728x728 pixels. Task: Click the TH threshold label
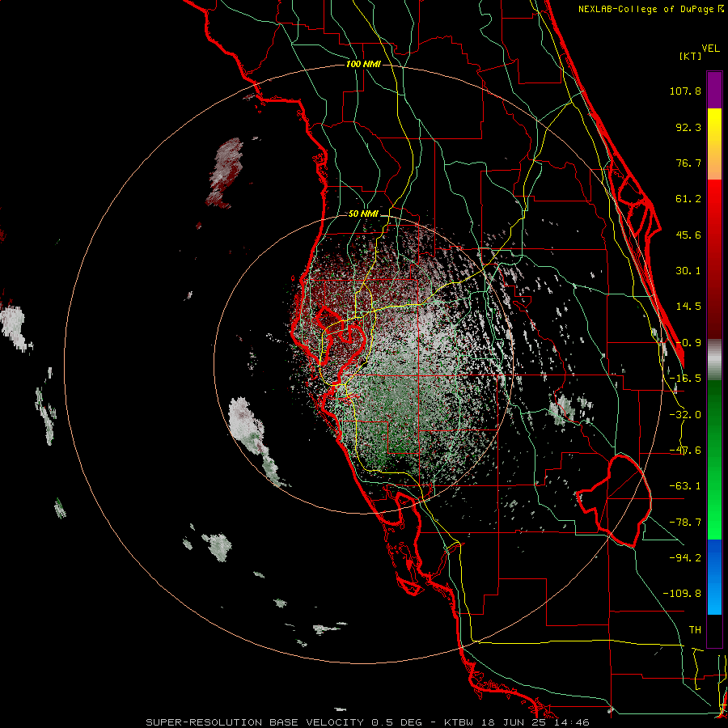click(695, 630)
